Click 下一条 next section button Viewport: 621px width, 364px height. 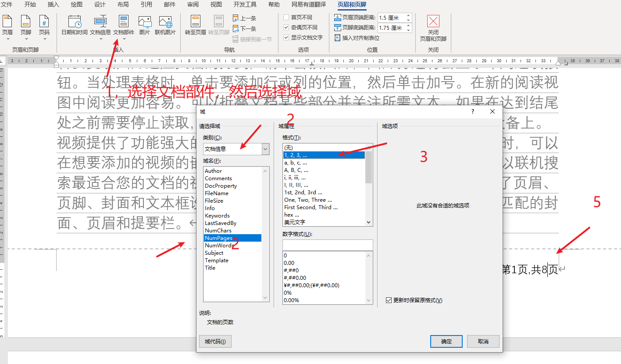point(245,29)
